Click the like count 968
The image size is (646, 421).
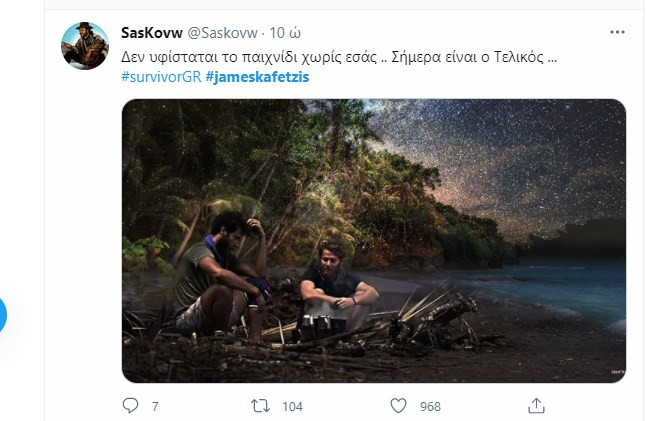point(431,407)
